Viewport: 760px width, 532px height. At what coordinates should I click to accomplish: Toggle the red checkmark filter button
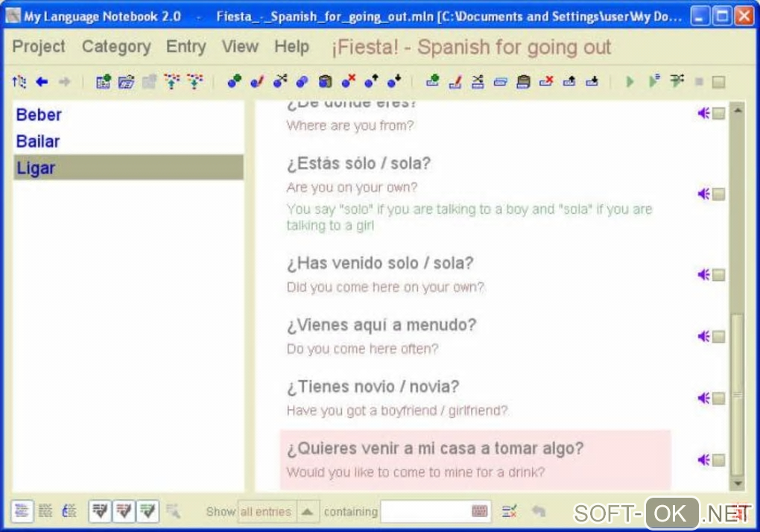[124, 511]
